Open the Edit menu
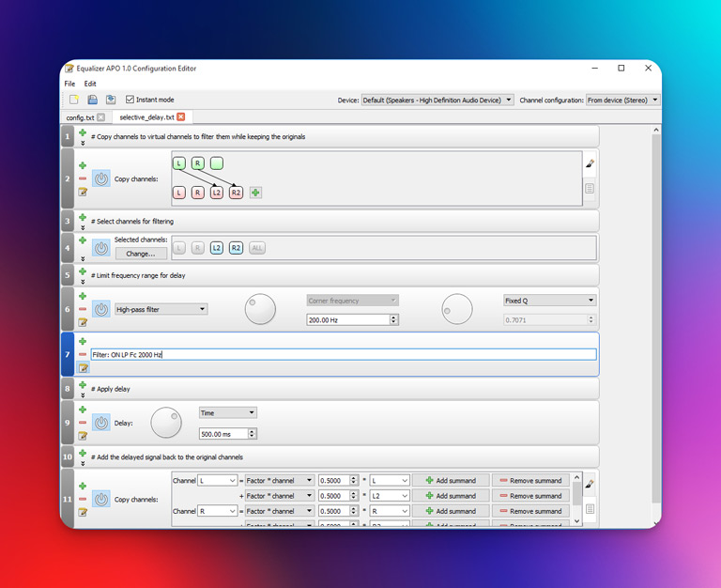Viewport: 721px width, 588px height. [90, 84]
